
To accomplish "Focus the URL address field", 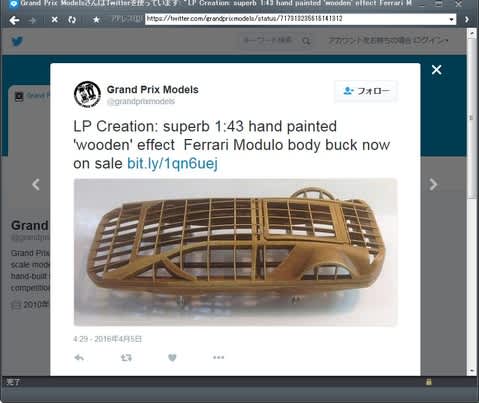I will pos(297,19).
